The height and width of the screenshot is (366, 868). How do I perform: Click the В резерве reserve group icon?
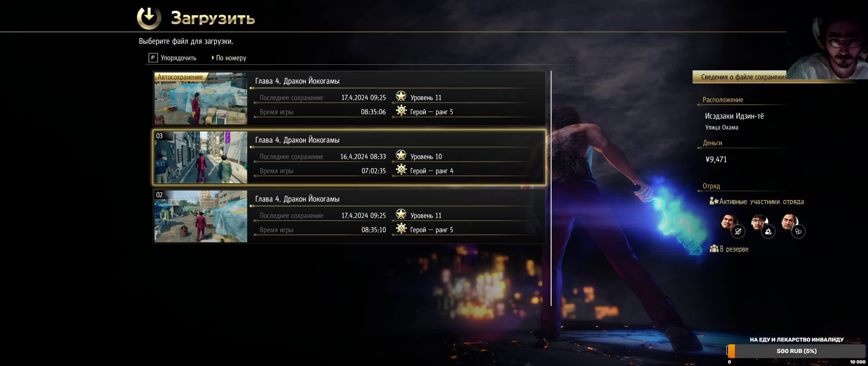pos(714,249)
